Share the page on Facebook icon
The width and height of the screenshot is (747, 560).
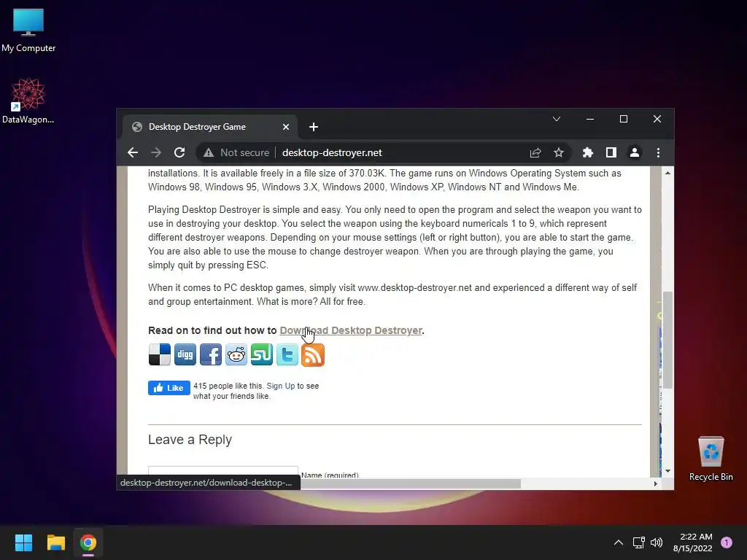coord(211,355)
